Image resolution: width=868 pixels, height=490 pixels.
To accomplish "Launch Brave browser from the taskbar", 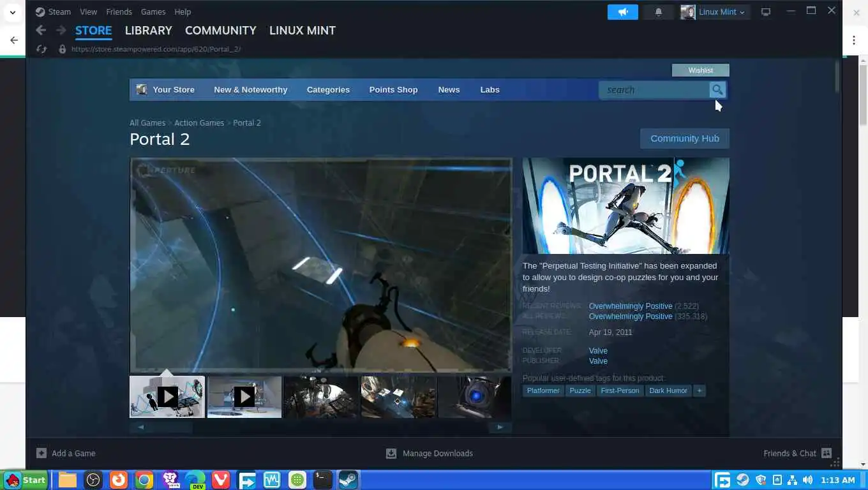I will pyautogui.click(x=170, y=480).
